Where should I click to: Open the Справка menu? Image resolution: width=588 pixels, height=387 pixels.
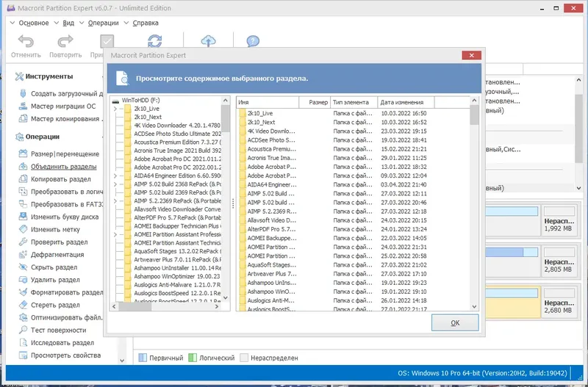point(146,23)
